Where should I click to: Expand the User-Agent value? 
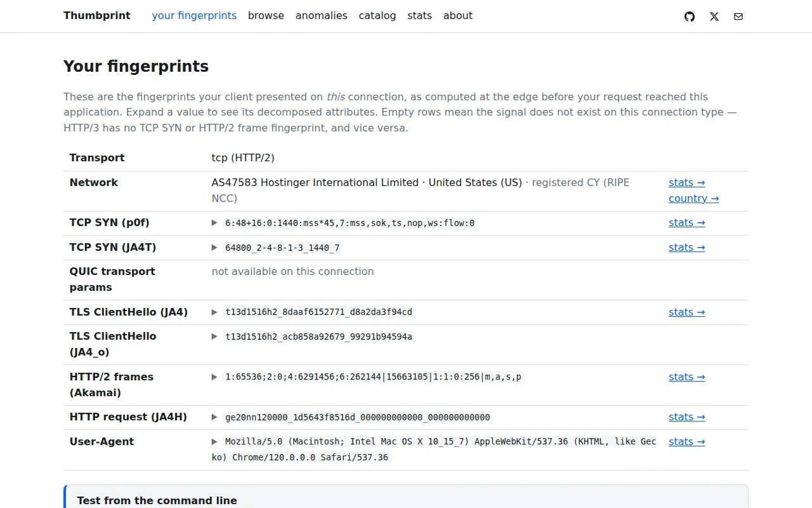coord(214,441)
